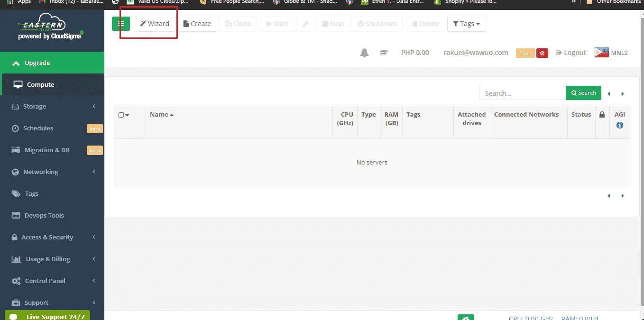Click the red ban circle icon

(542, 53)
